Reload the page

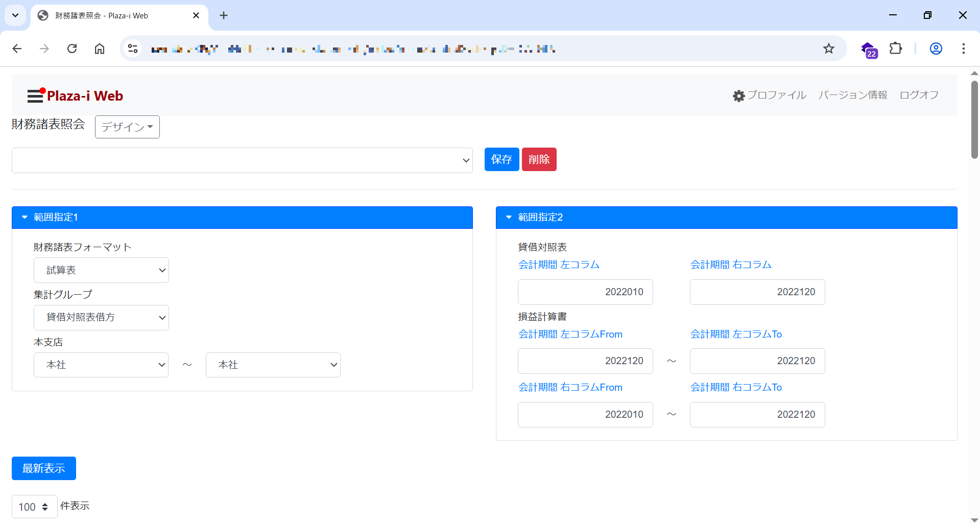tap(72, 49)
